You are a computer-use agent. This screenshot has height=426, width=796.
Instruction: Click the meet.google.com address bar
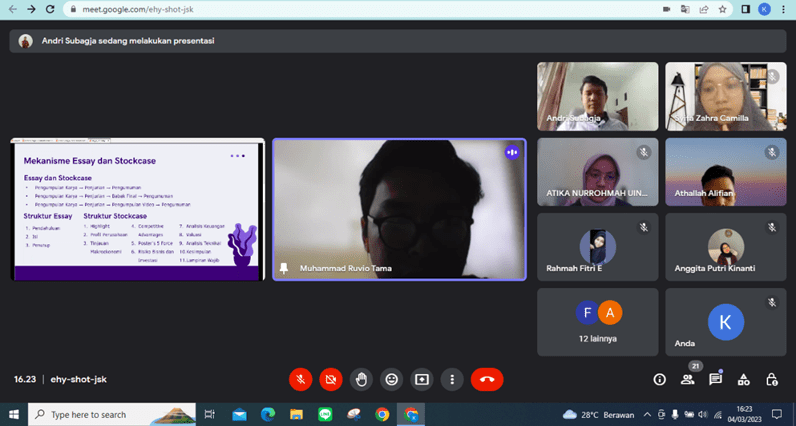click(300, 9)
